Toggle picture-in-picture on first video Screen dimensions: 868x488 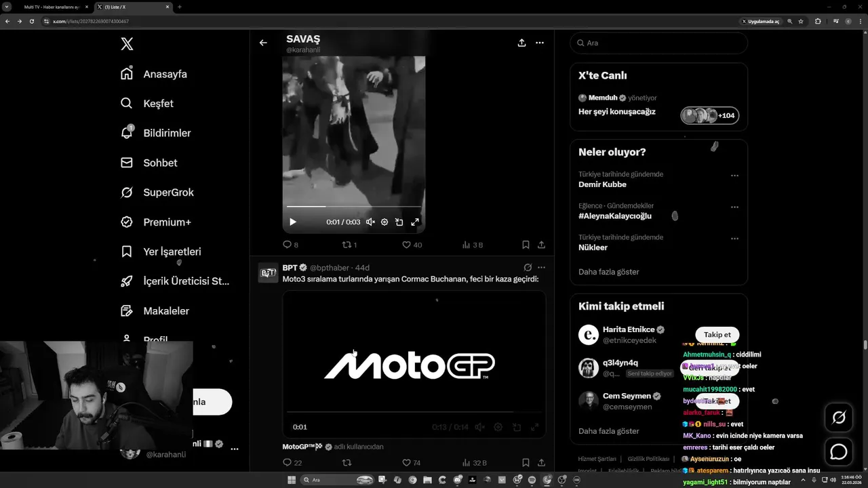pyautogui.click(x=399, y=222)
